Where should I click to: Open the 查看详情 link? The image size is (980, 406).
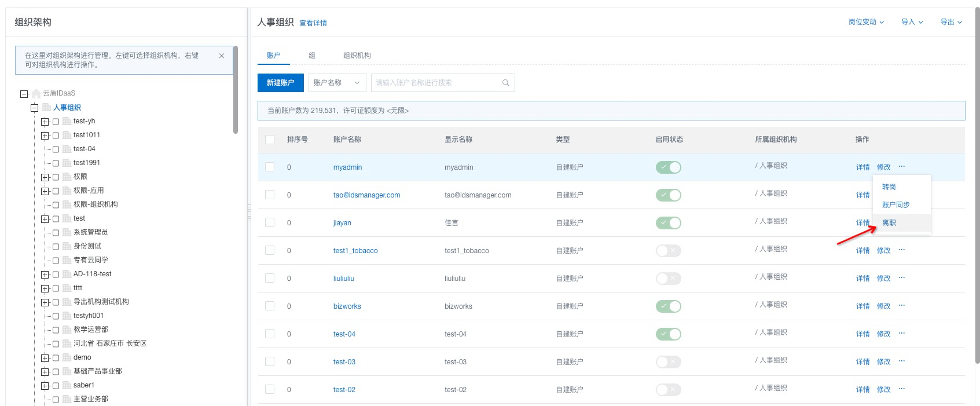[x=313, y=23]
